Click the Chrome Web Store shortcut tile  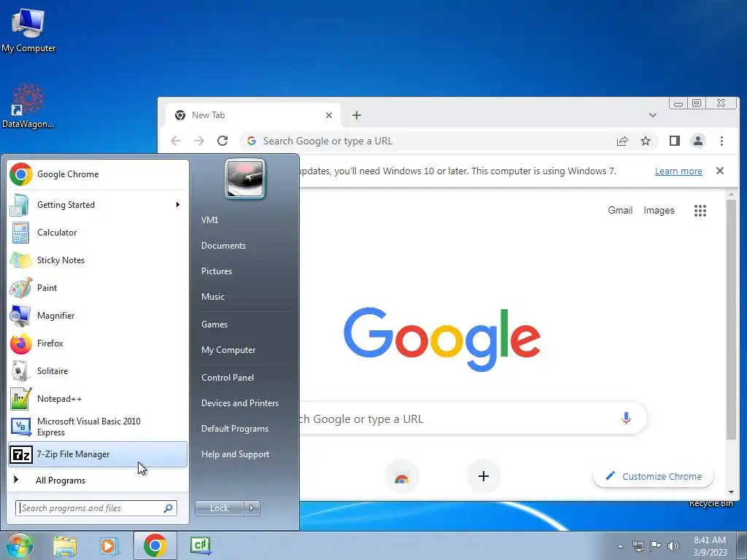pyautogui.click(x=402, y=477)
